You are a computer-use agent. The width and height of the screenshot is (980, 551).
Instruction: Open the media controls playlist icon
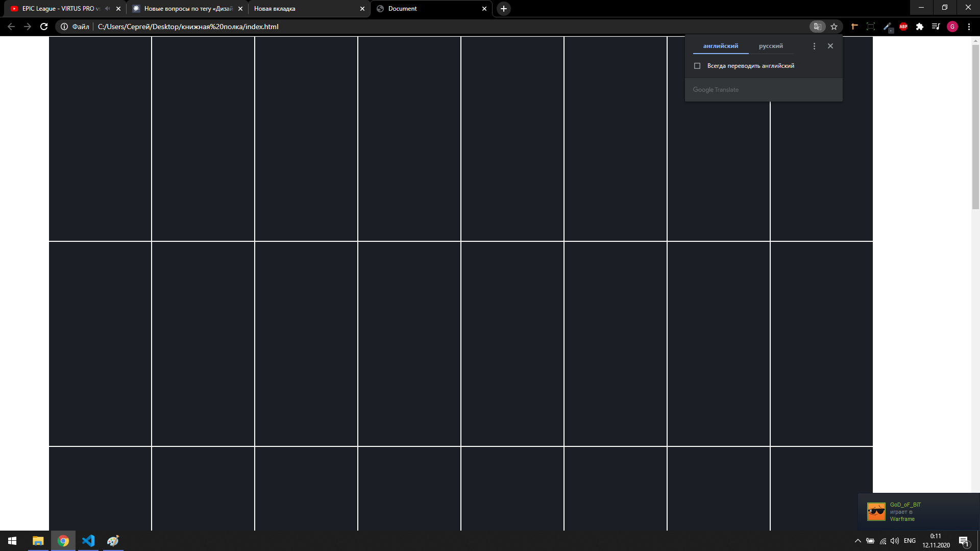click(936, 27)
